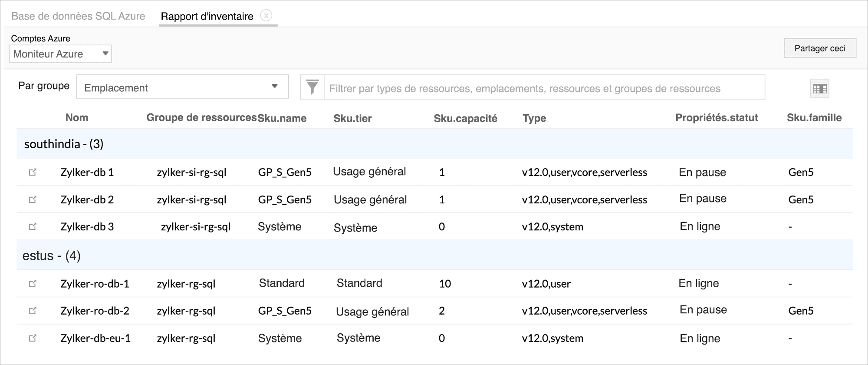868x365 pixels.
Task: Click the funnel filter icon
Action: click(312, 87)
